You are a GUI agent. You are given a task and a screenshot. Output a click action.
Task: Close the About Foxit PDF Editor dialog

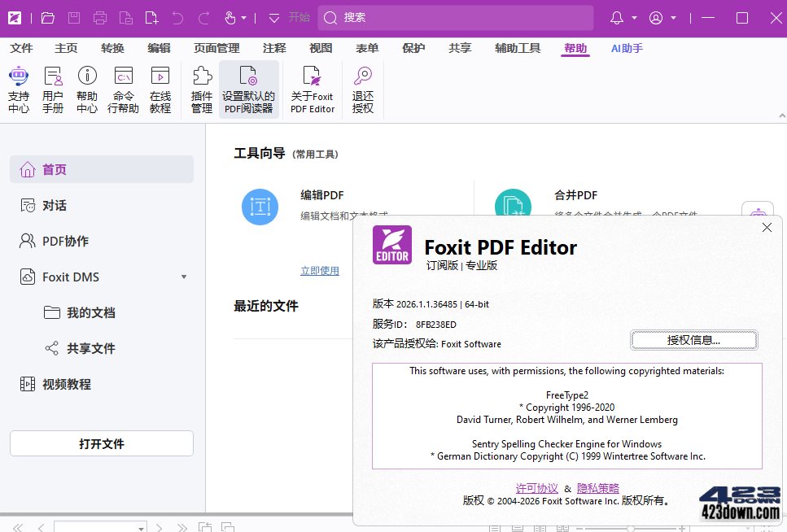[x=767, y=227]
